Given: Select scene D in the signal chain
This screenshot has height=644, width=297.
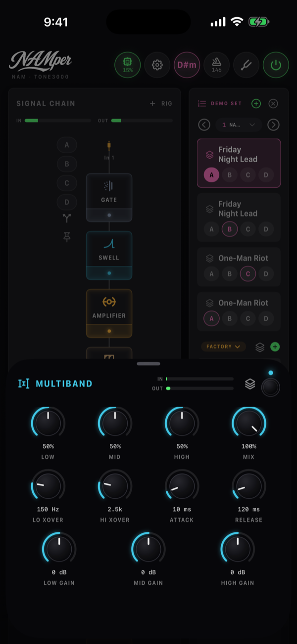Looking at the screenshot, I should (67, 202).
